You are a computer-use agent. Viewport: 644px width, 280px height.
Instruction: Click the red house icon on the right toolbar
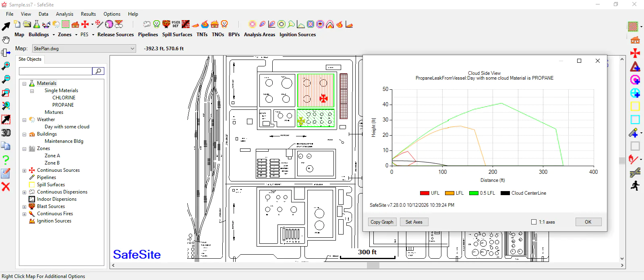pos(635,40)
